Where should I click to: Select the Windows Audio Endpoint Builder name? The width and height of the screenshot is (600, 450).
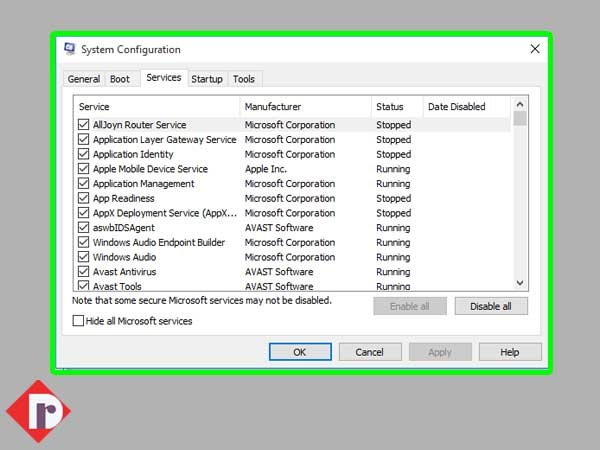[159, 242]
